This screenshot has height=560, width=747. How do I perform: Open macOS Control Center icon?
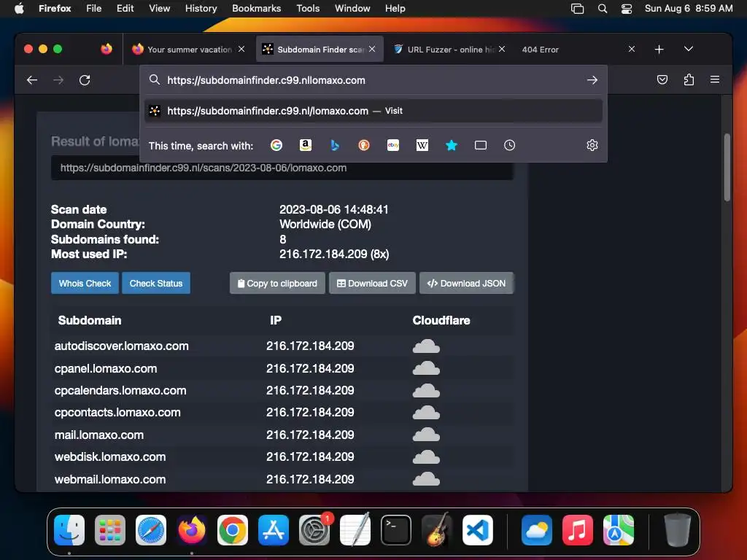click(x=627, y=9)
